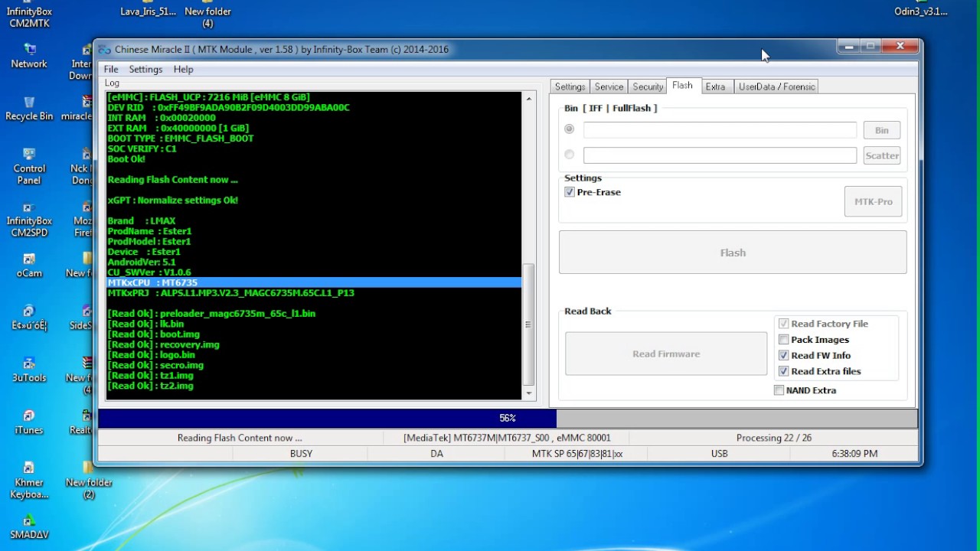Click the Bin file path field

coord(720,130)
